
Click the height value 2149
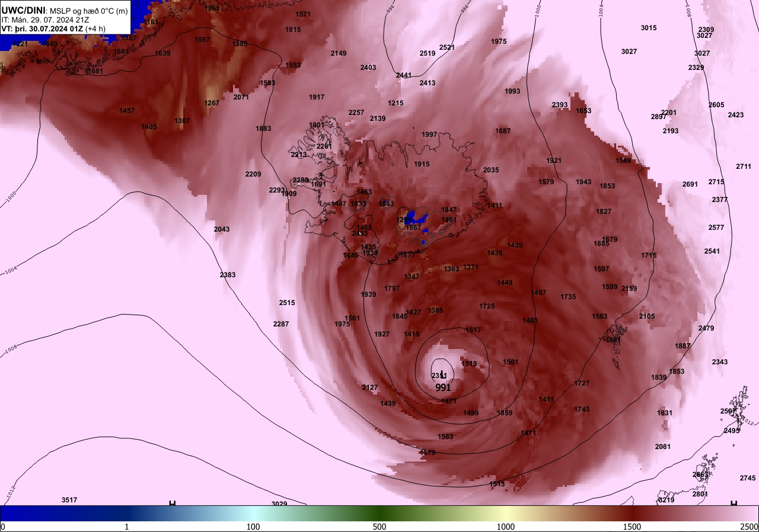[x=339, y=53]
